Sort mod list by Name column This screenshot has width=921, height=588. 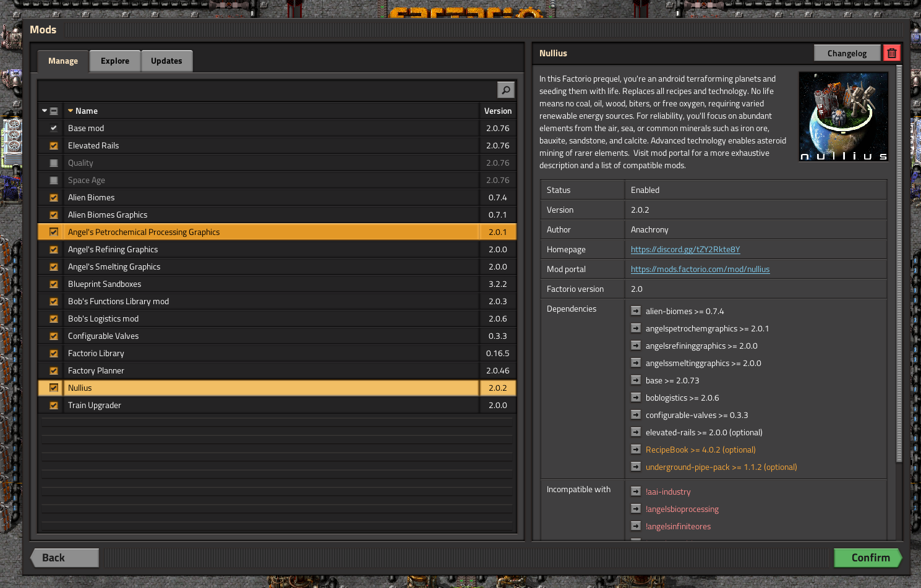271,111
